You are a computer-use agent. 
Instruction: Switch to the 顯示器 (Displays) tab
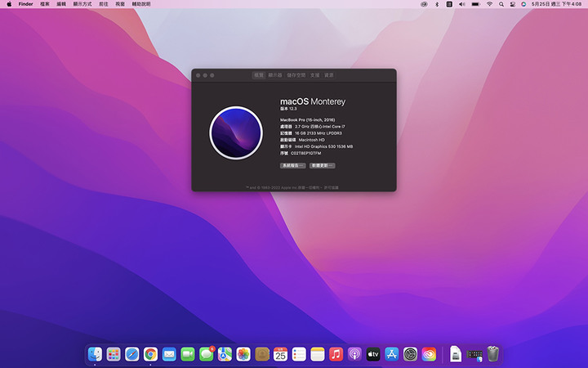[x=275, y=75]
